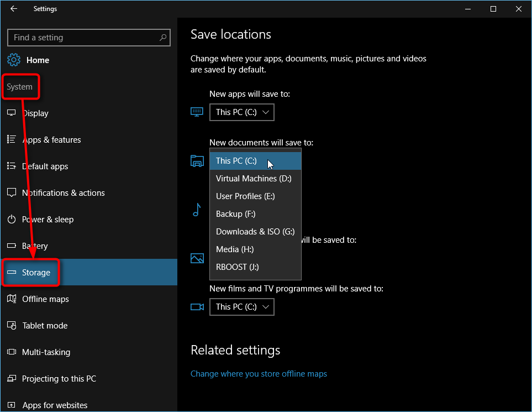
Task: Select the Storage settings page
Action: pos(89,272)
